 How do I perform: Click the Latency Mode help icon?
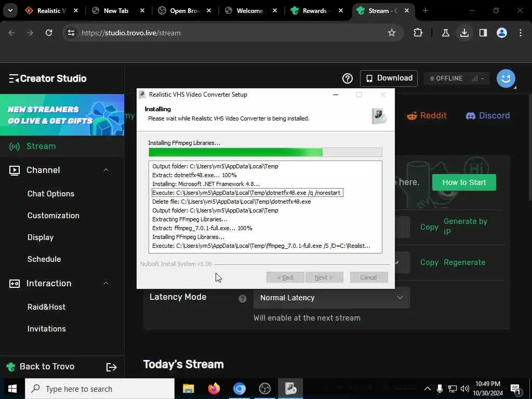coord(242,299)
